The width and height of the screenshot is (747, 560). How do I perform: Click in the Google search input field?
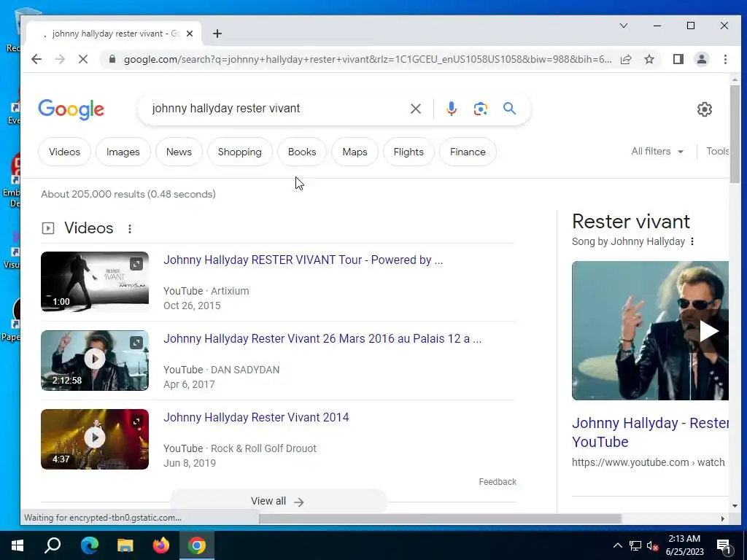[x=276, y=109]
